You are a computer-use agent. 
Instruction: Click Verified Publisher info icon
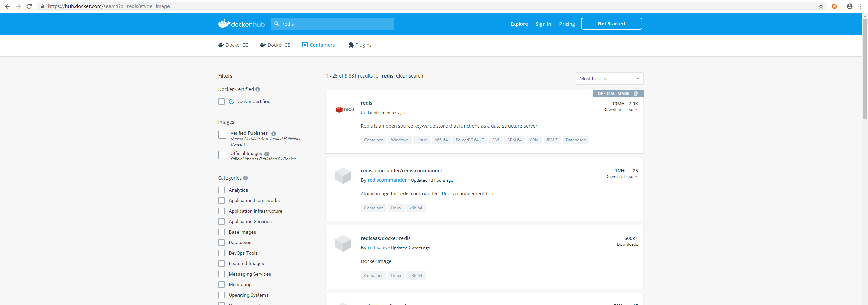pyautogui.click(x=274, y=134)
